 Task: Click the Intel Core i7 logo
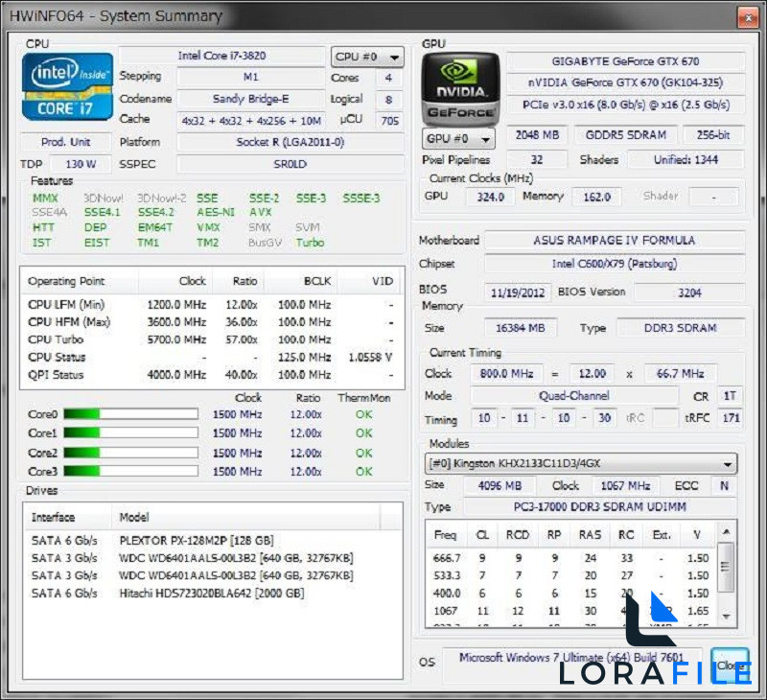(x=67, y=87)
